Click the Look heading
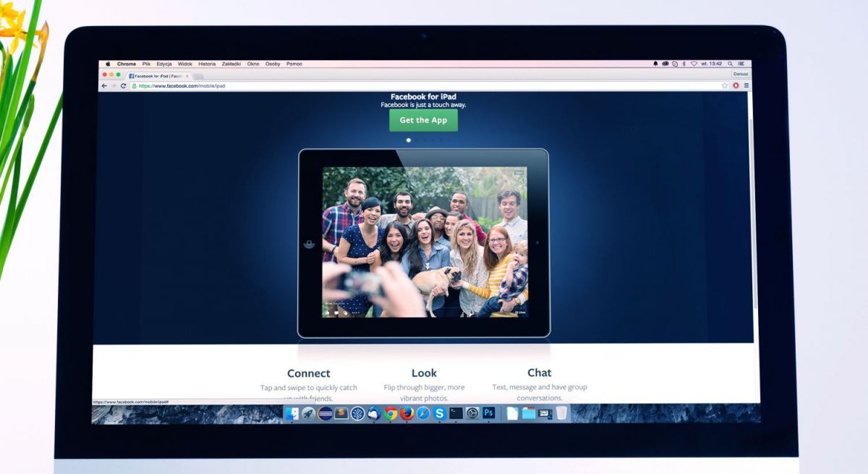Screen dimensions: 868x474 424,373
